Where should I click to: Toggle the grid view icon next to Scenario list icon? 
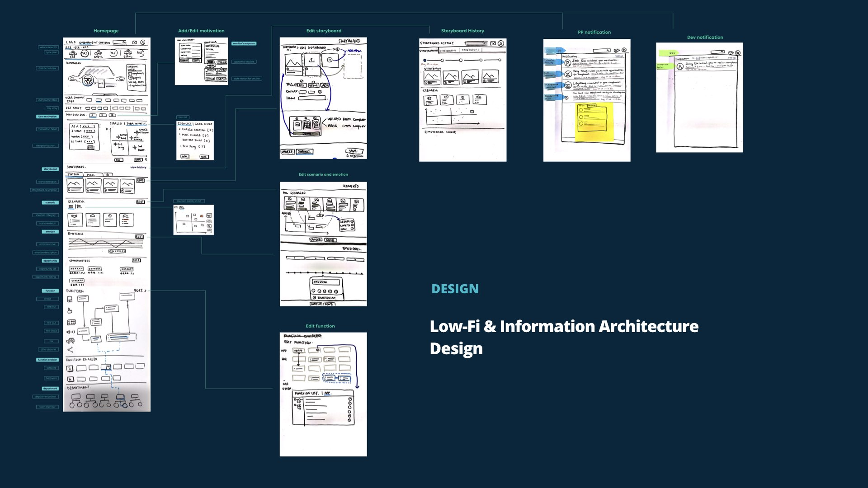[x=79, y=206]
